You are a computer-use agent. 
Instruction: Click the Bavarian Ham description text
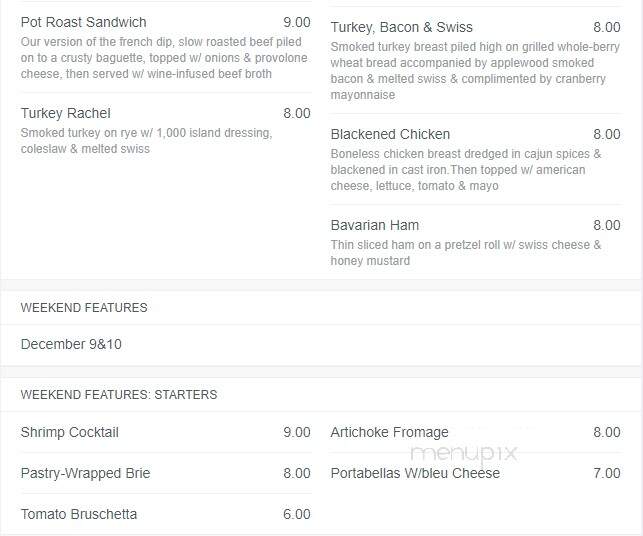(x=466, y=253)
